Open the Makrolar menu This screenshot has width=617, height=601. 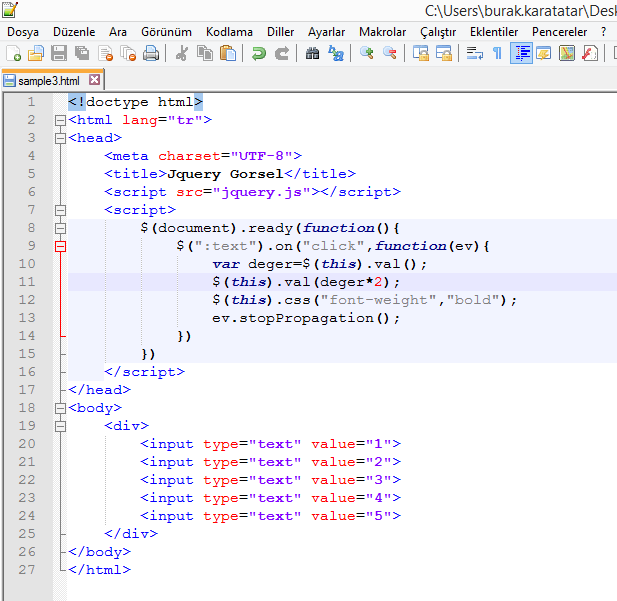coord(382,32)
